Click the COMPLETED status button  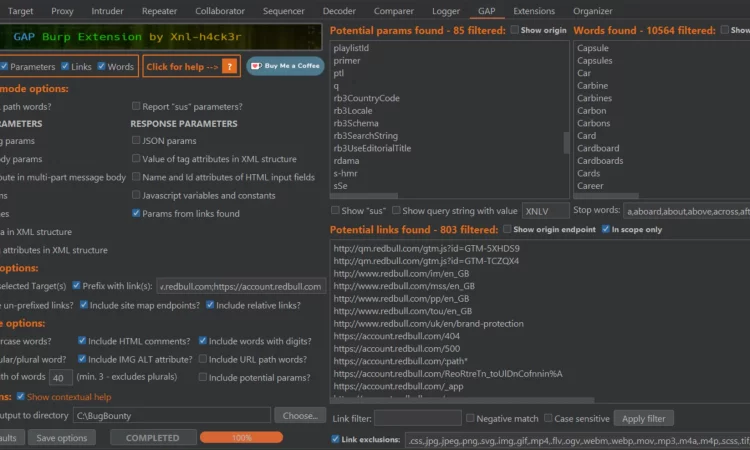coord(153,438)
